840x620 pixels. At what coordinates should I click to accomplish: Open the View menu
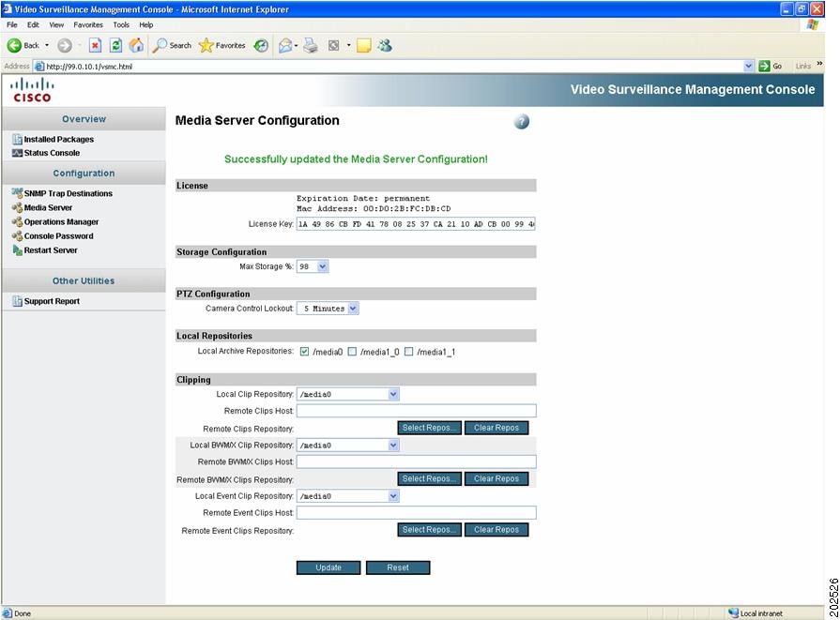(56, 24)
